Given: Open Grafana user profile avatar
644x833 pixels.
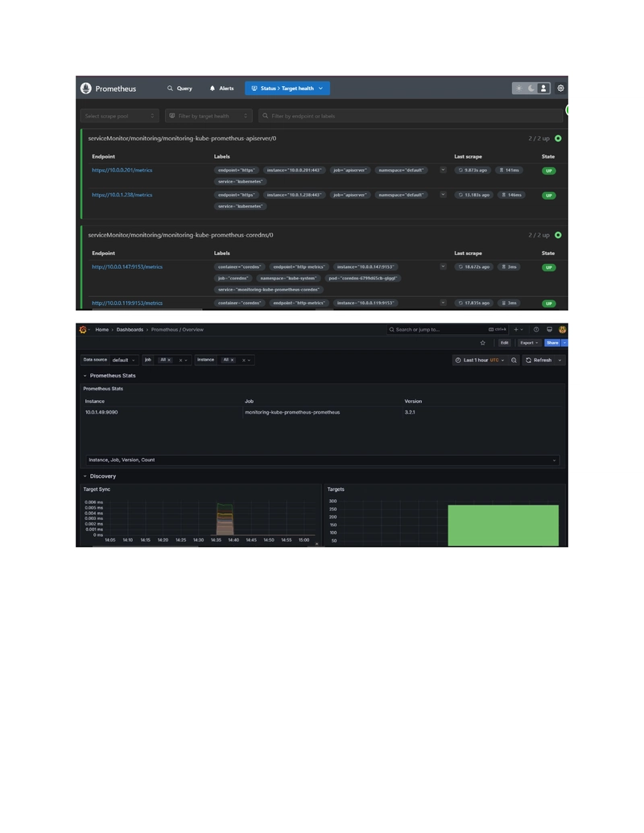Looking at the screenshot, I should (562, 329).
